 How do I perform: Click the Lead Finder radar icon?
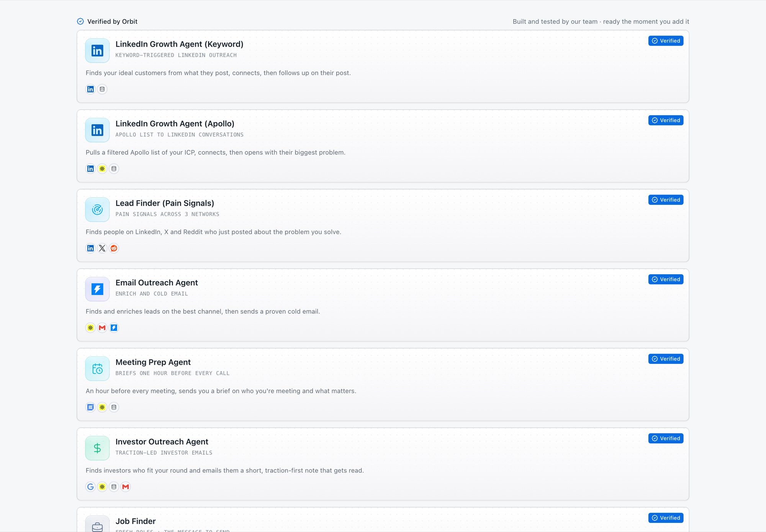[97, 210]
